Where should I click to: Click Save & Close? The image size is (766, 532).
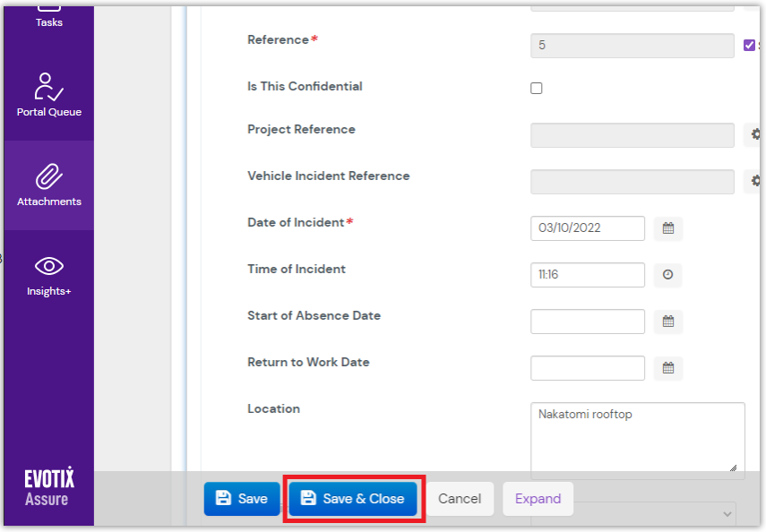(x=353, y=499)
